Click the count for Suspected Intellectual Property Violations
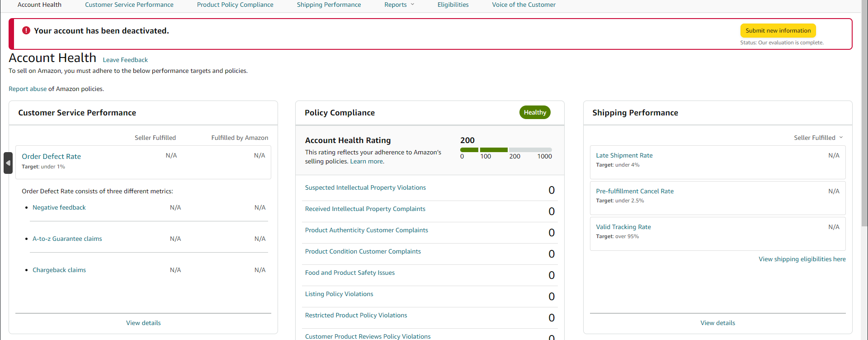868x340 pixels. [552, 190]
